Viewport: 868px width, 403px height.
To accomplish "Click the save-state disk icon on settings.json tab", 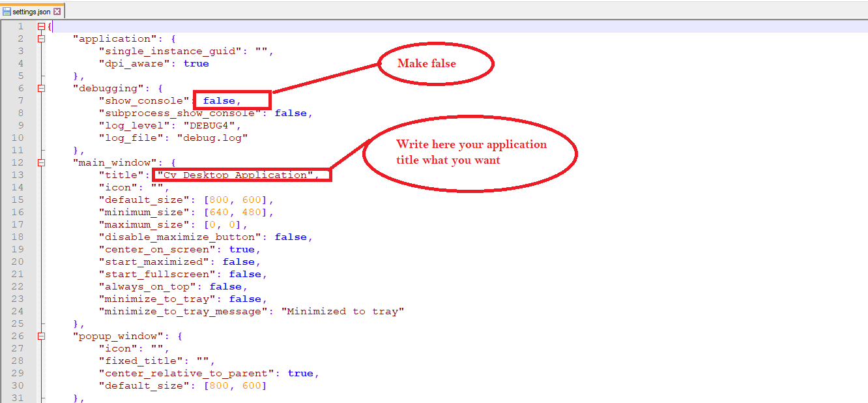I will 7,12.
